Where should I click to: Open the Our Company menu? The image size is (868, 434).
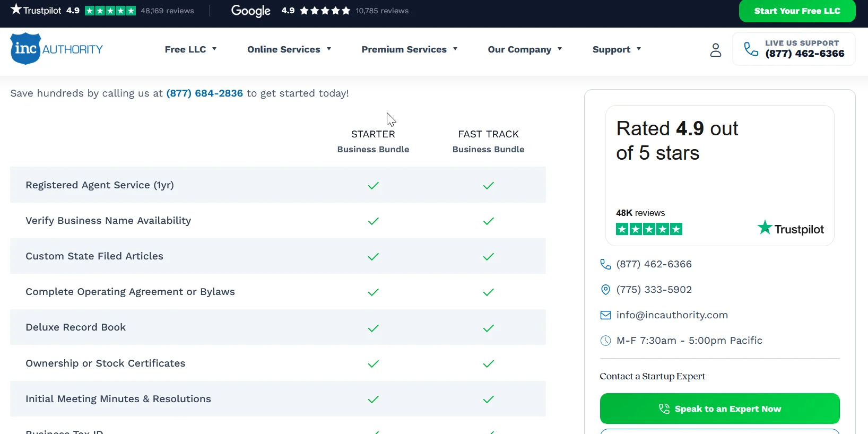coord(519,49)
